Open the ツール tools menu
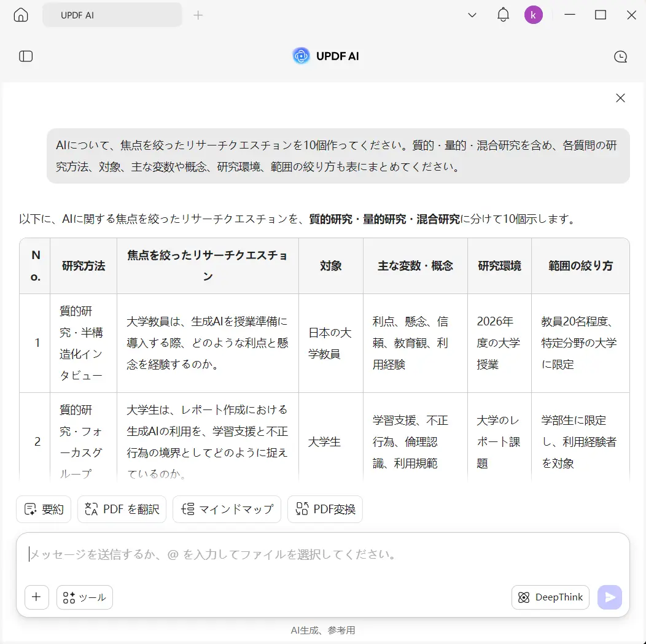The image size is (646, 644). pyautogui.click(x=85, y=597)
